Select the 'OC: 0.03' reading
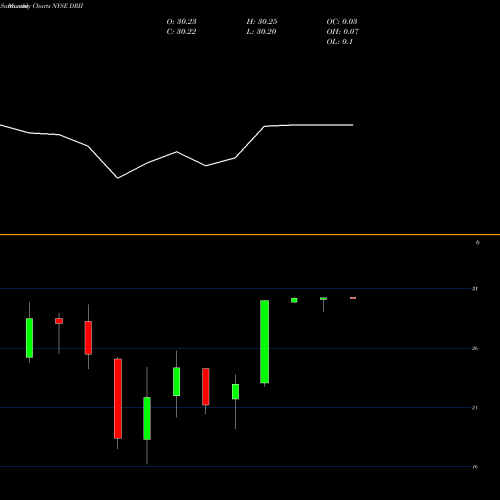500x500 pixels. pos(342,22)
